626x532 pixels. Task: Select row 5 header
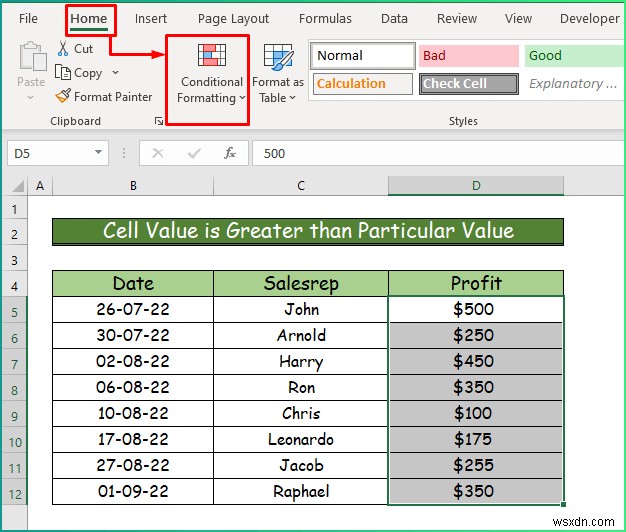(x=15, y=311)
